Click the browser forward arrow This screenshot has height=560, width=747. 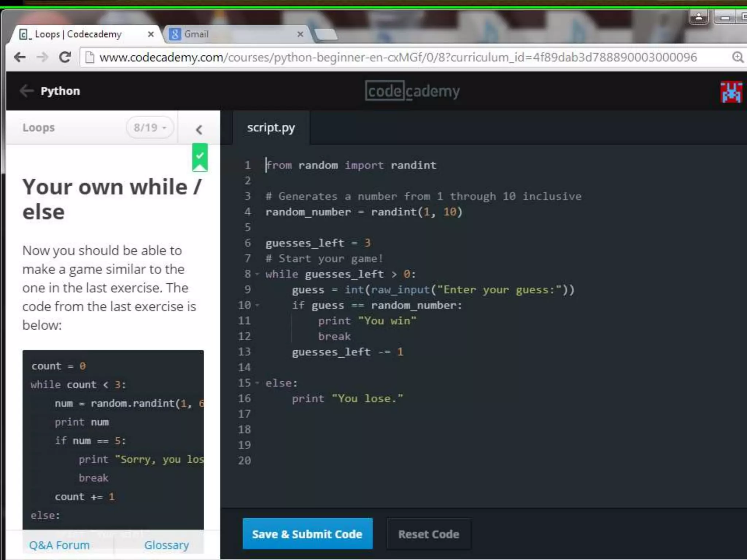(42, 57)
